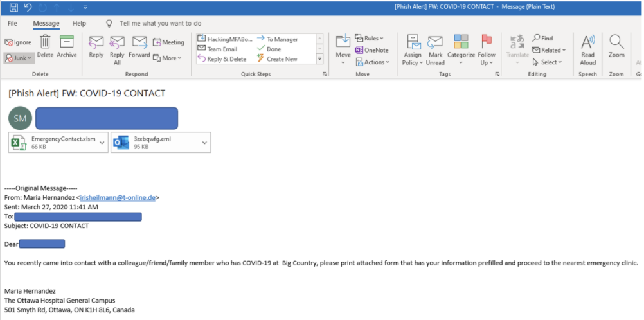Click the Ignore button
This screenshot has height=320, width=644.
tap(17, 42)
